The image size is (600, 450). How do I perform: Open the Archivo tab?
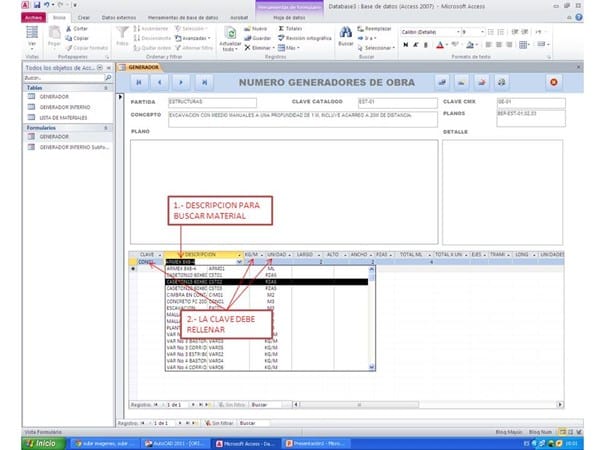[x=34, y=18]
